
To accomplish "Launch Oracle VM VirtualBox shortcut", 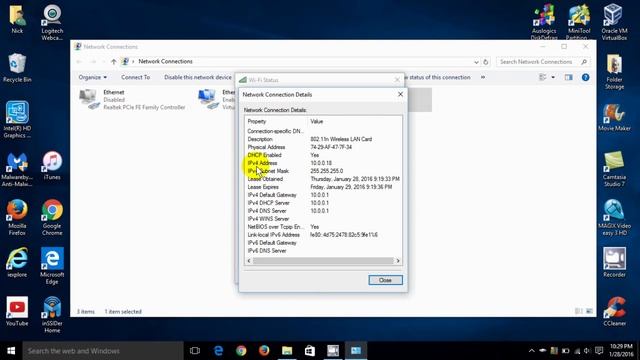I will tap(614, 22).
